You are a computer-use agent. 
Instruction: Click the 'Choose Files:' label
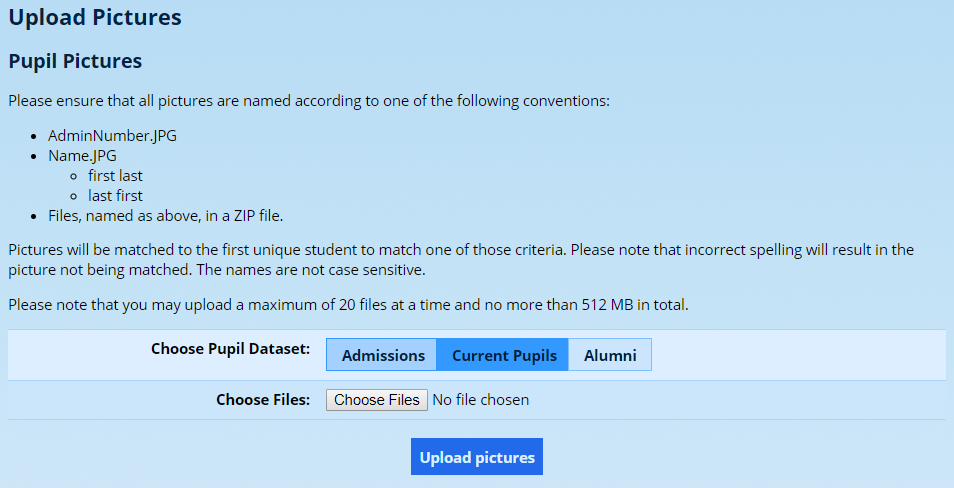click(263, 400)
